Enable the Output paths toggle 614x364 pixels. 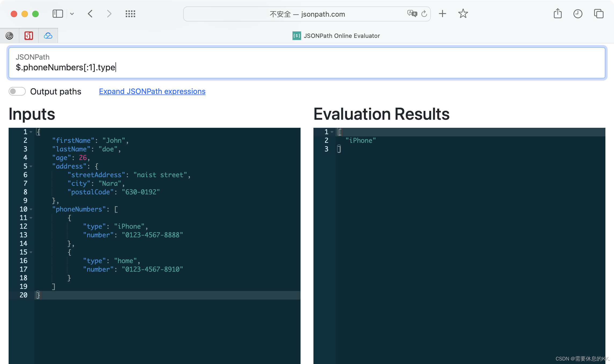point(17,92)
